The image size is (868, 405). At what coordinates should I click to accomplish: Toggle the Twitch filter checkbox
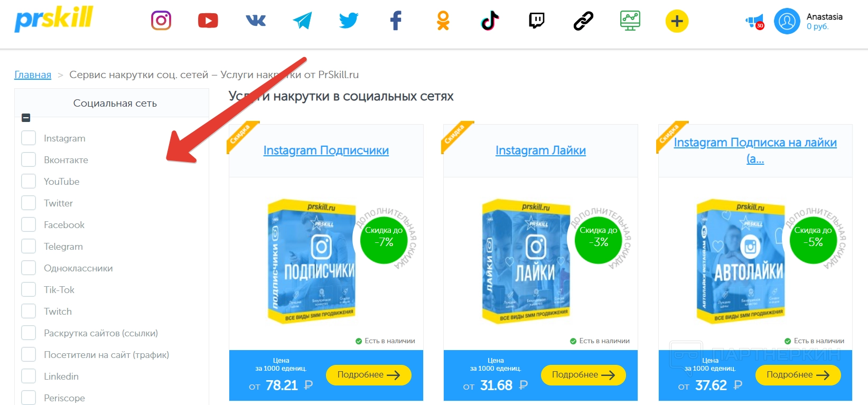click(29, 311)
